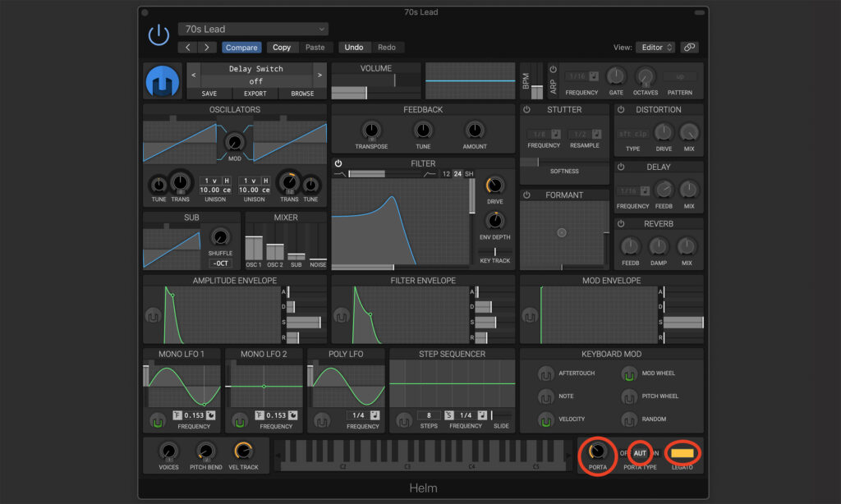Select the low-pass filter shape icon
841x504 pixels.
[x=340, y=174]
